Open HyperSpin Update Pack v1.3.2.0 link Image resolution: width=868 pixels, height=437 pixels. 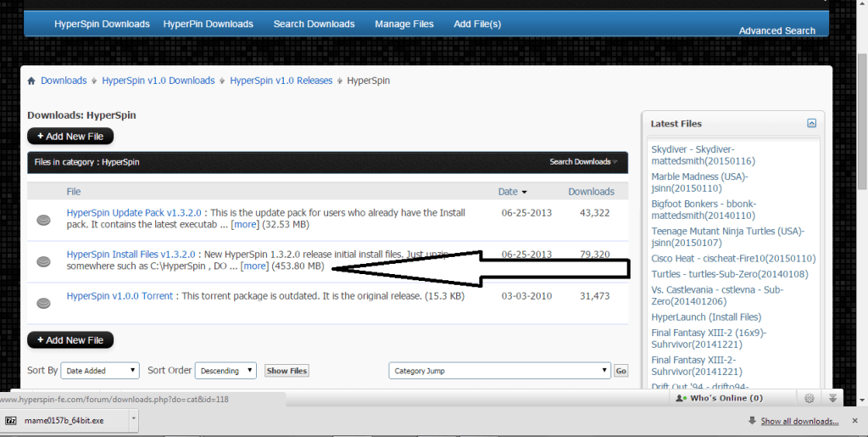pos(134,213)
